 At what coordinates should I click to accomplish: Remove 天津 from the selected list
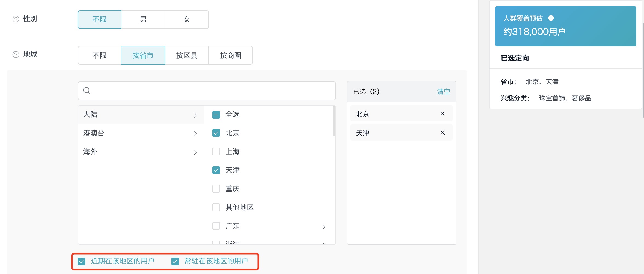[x=443, y=133]
